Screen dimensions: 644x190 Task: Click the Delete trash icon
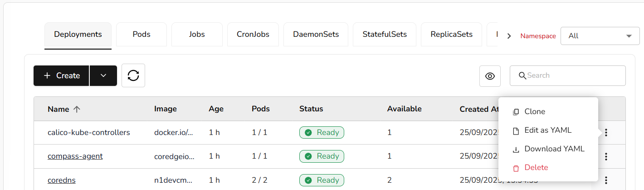tap(516, 168)
